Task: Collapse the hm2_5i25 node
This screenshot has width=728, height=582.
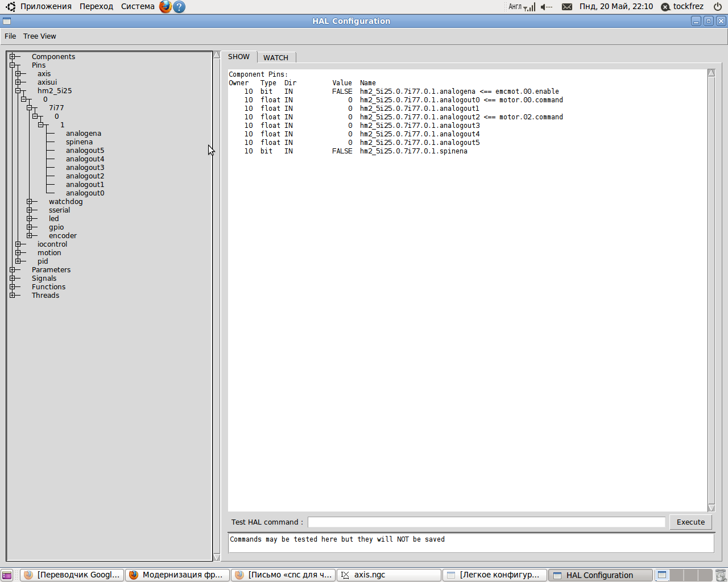Action: click(x=18, y=91)
